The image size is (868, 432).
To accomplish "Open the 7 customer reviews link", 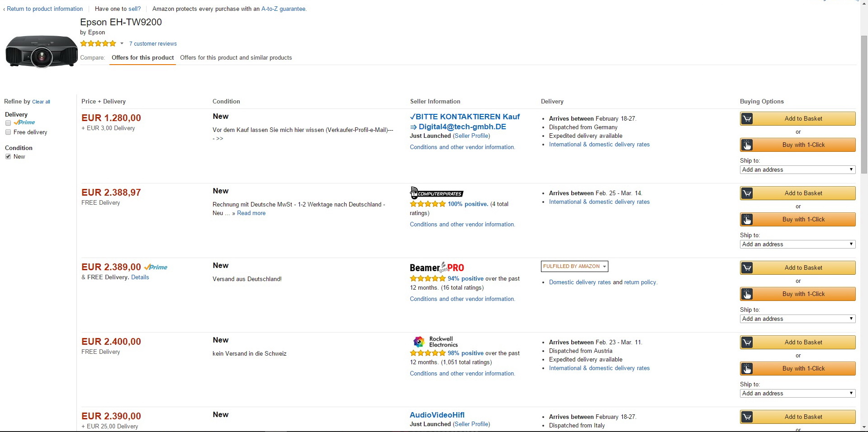I will (x=153, y=44).
